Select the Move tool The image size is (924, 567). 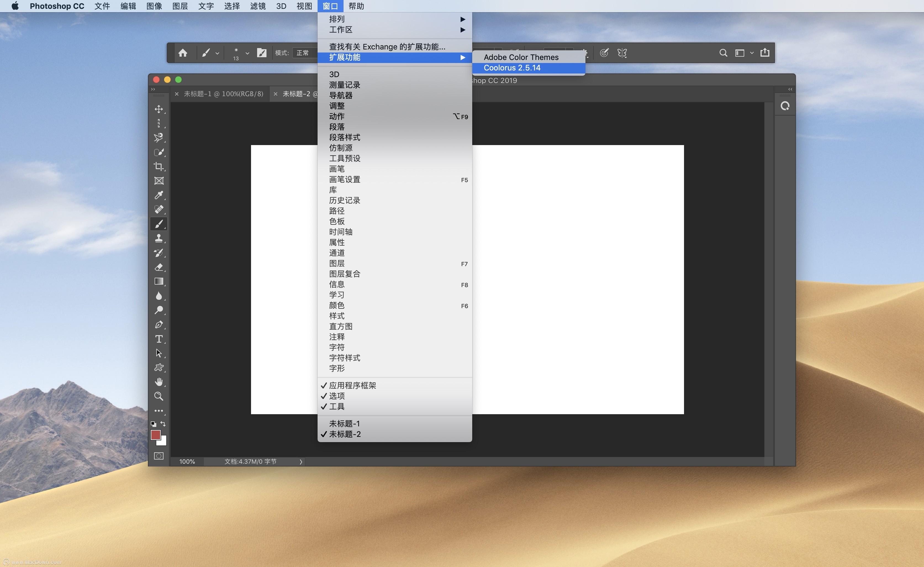pyautogui.click(x=159, y=109)
